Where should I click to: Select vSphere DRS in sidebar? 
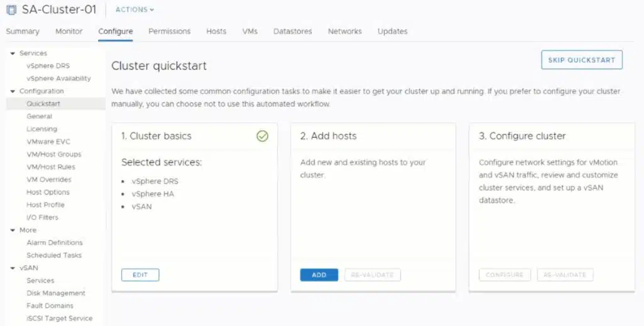click(x=48, y=66)
